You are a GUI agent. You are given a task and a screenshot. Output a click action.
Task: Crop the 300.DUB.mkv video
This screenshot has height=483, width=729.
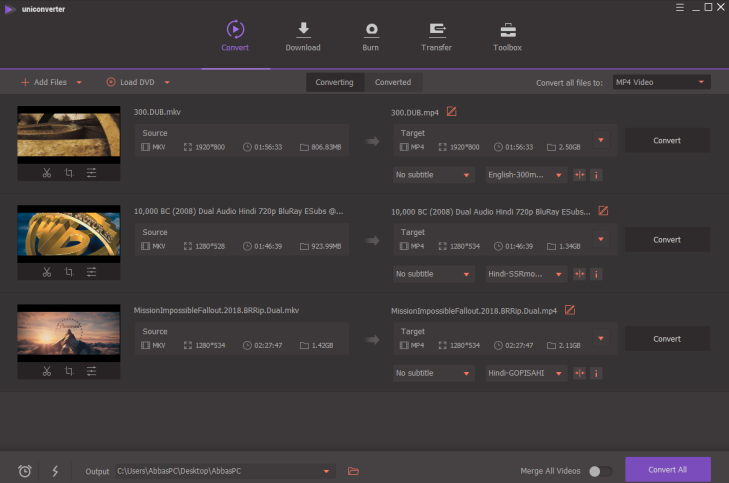point(69,173)
